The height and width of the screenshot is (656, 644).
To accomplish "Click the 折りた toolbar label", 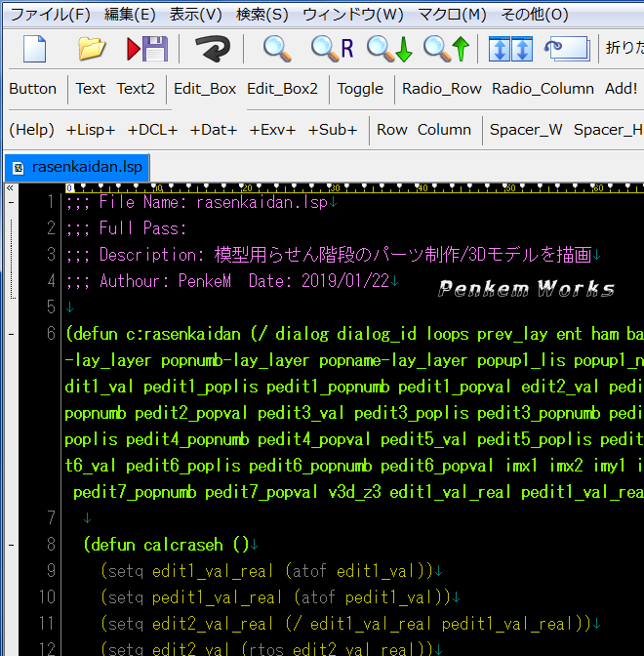I will click(x=624, y=48).
